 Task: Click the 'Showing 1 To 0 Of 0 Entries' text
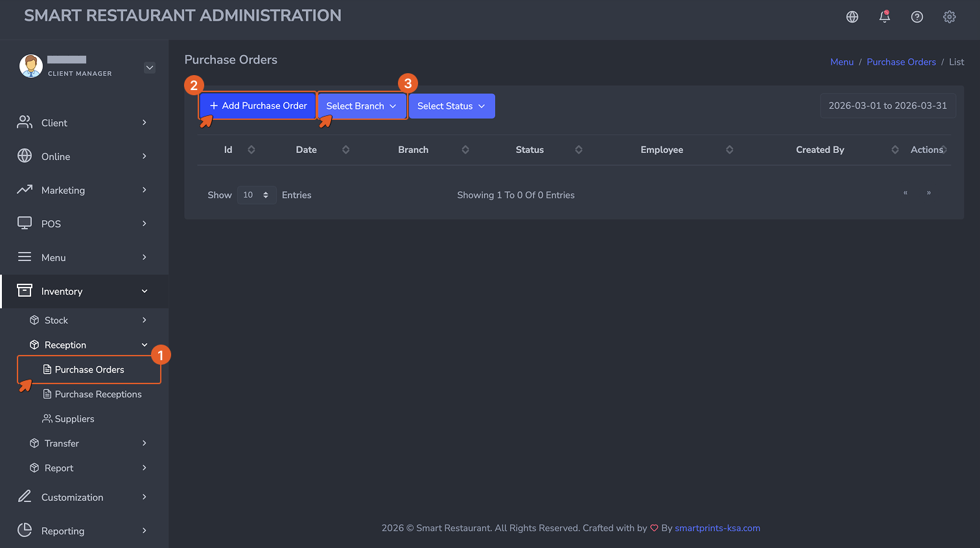tap(516, 195)
